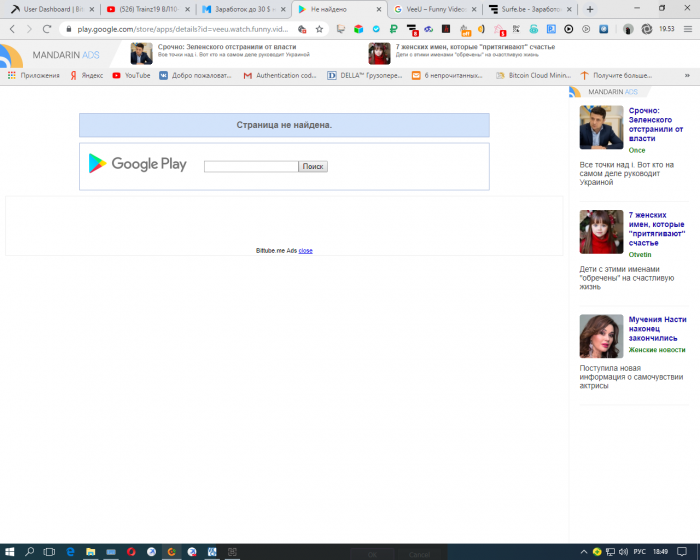This screenshot has height=560, width=700.
Task: Open sidebar headline 'Мучения Насти наконец закончились'
Action: (657, 329)
